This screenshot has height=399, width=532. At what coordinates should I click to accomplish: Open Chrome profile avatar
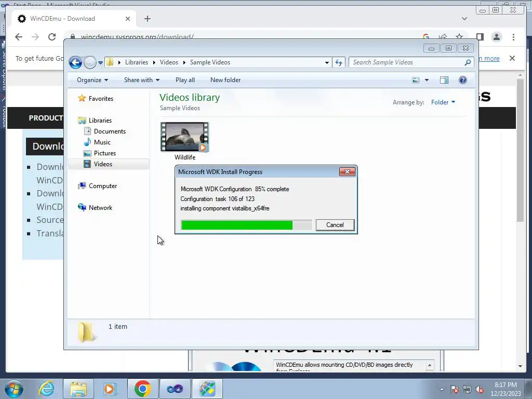point(496,37)
